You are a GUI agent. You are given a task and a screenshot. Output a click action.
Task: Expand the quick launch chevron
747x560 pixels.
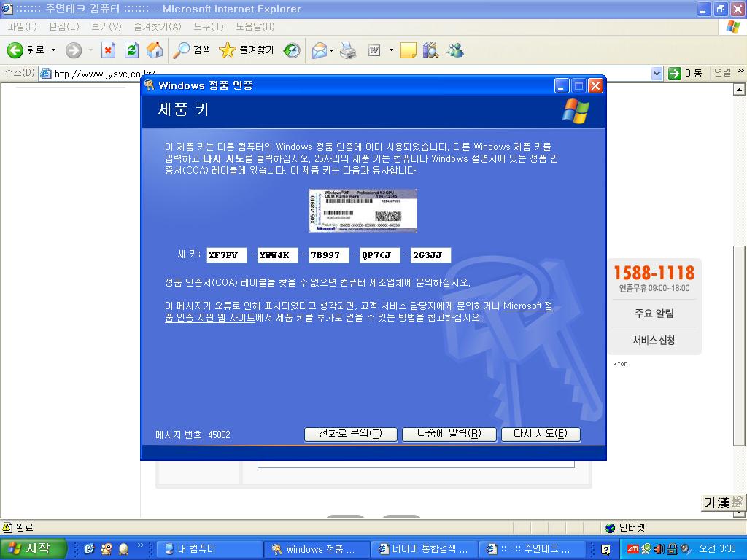click(x=141, y=545)
